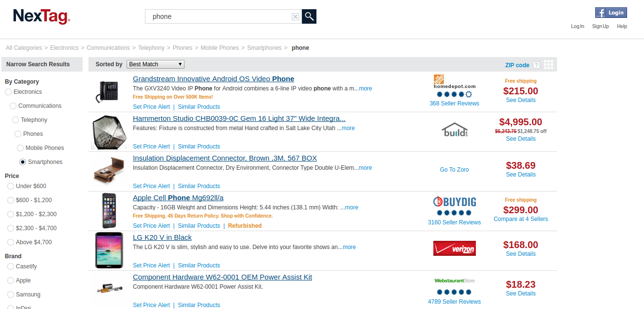644x309 pixels.
Task: Click the Verizon seller logo
Action: [454, 248]
